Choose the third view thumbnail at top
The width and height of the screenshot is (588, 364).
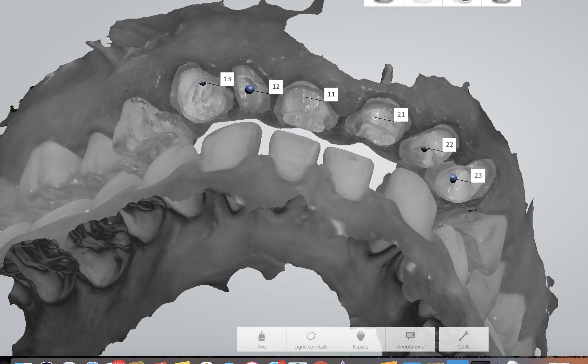tap(462, 2)
